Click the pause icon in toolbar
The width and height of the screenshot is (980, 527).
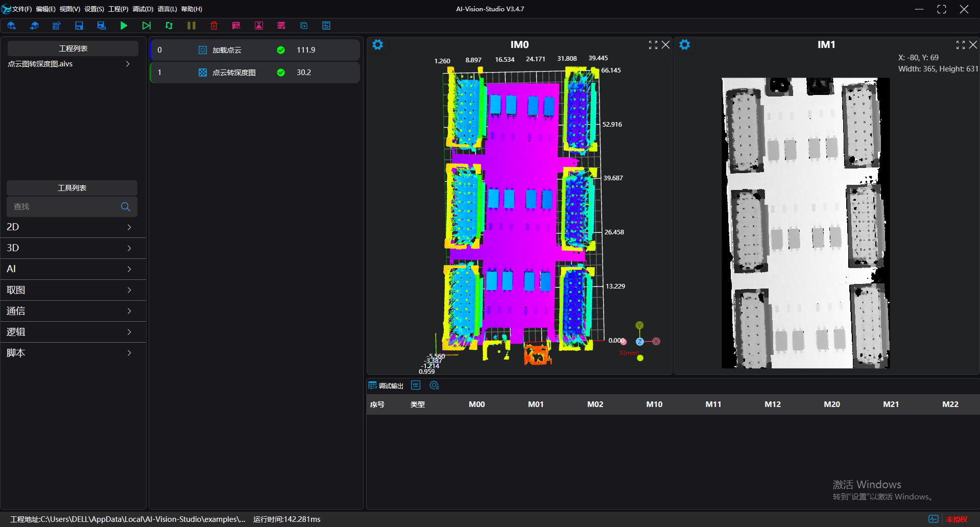pos(192,26)
